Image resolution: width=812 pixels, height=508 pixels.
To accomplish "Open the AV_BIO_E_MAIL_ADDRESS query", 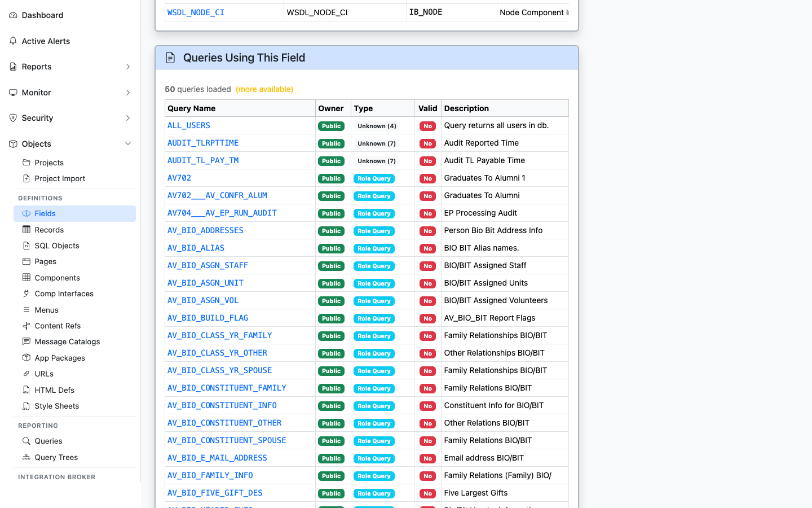I will coord(217,458).
